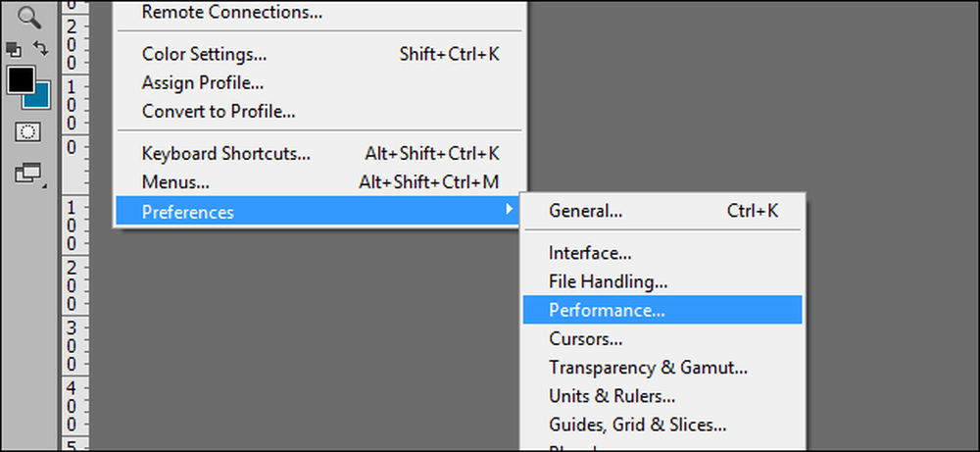Swap foreground and background colors icon
Image resolution: width=980 pixels, height=452 pixels.
click(40, 48)
